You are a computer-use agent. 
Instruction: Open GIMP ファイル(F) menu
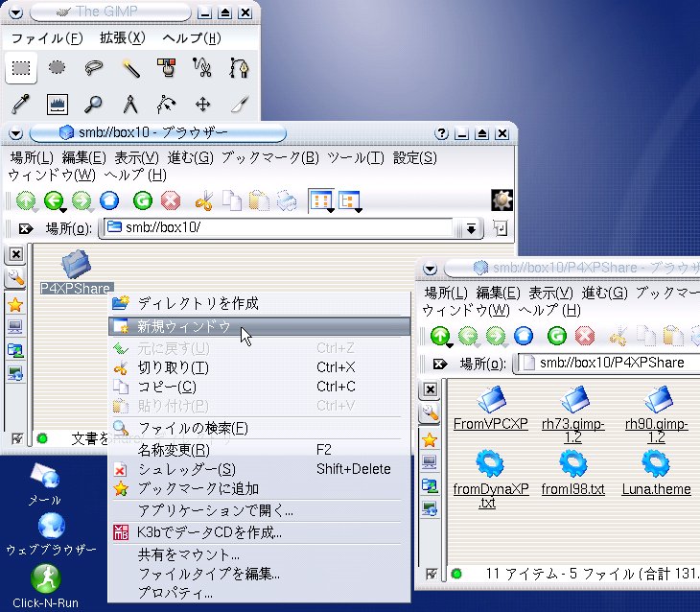point(47,38)
